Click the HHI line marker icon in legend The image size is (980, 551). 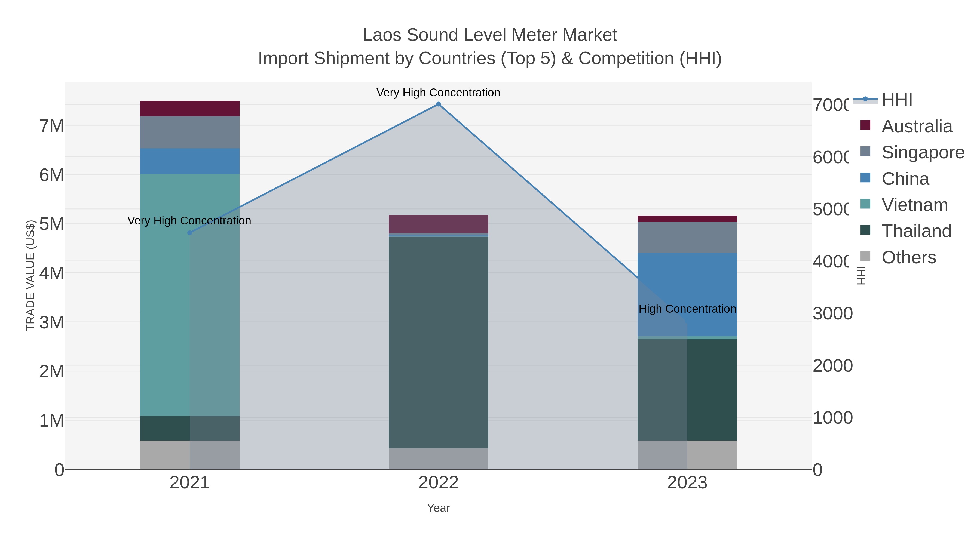click(865, 99)
